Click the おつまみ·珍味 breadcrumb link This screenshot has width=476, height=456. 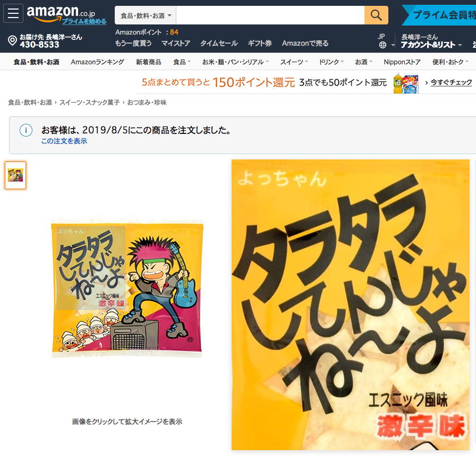pyautogui.click(x=147, y=103)
